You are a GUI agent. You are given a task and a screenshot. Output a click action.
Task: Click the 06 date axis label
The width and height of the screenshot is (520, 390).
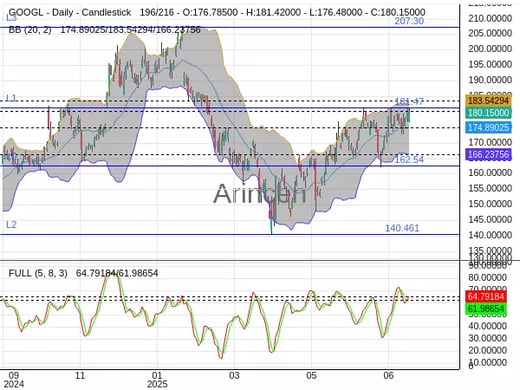(x=388, y=376)
